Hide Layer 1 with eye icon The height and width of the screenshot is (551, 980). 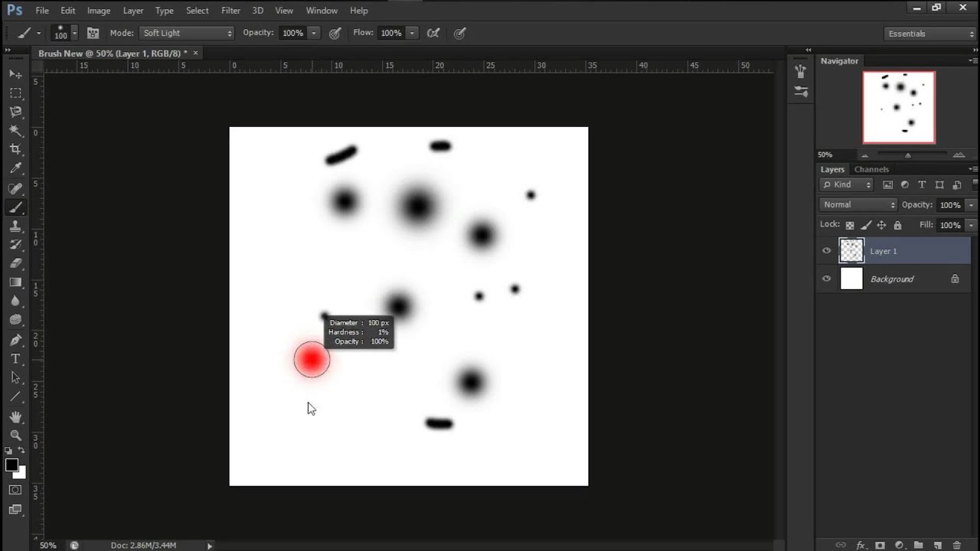pyautogui.click(x=826, y=251)
